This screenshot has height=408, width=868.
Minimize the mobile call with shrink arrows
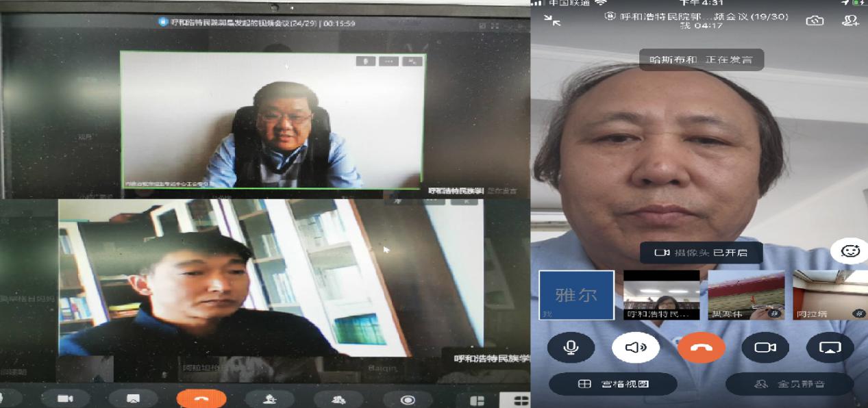(552, 21)
